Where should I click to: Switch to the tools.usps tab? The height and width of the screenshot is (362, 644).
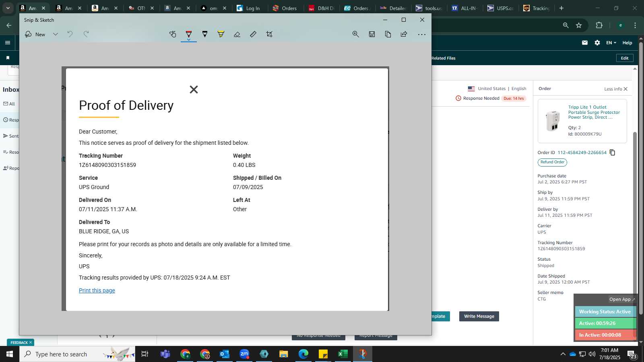(x=429, y=8)
